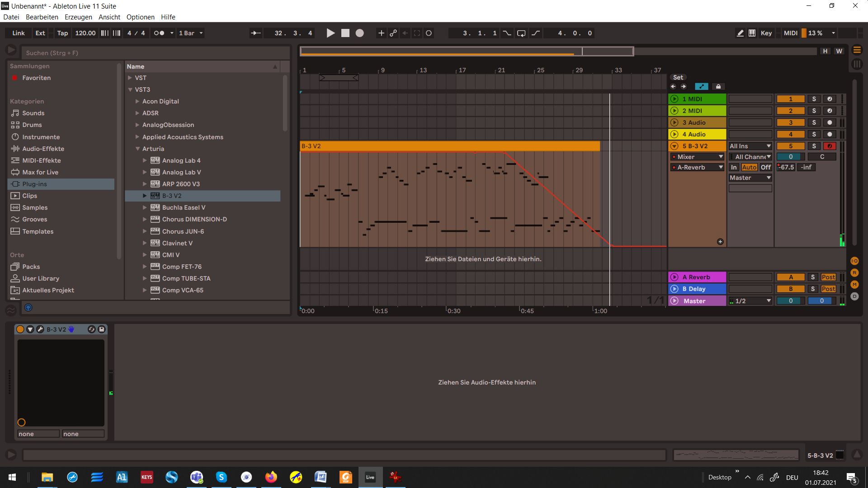
Task: Select Drums category in browser
Action: (x=32, y=125)
